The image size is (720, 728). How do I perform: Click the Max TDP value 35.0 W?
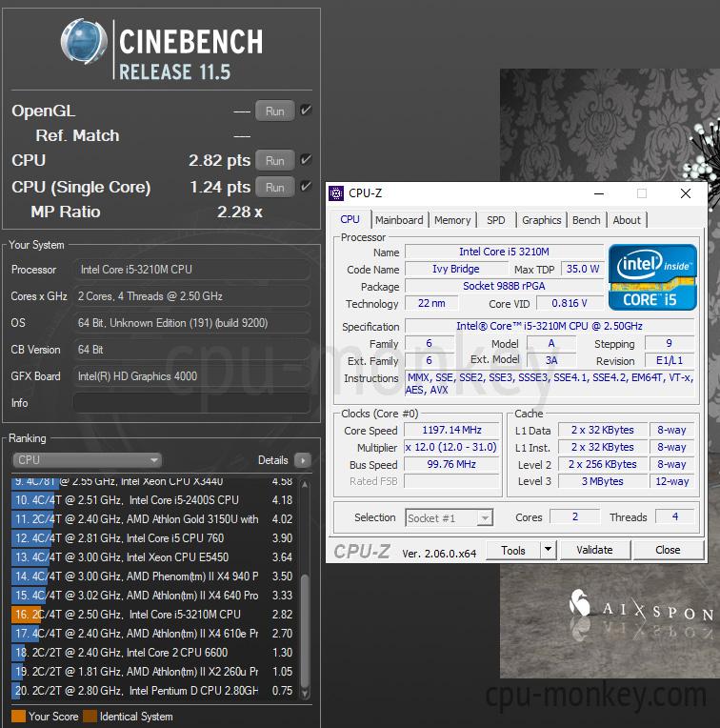582,269
